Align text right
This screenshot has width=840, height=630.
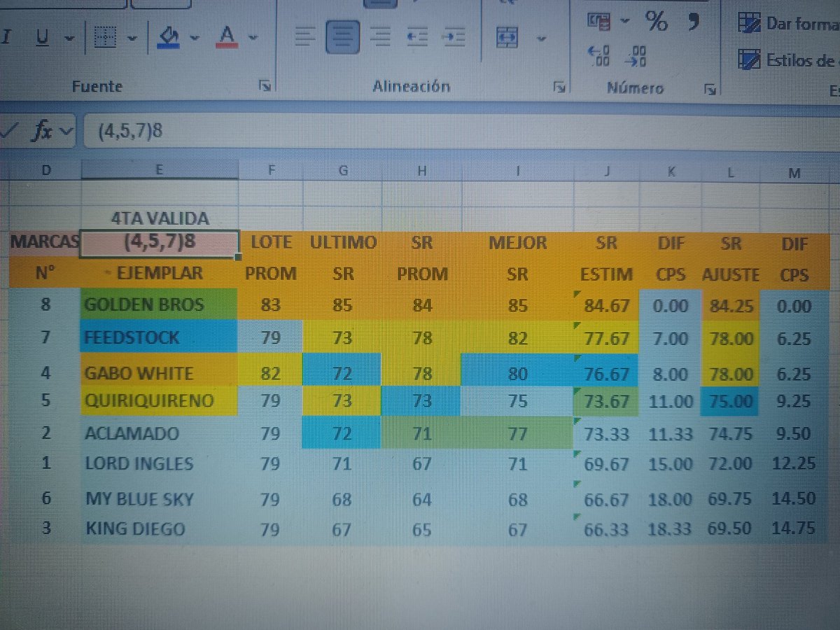tap(381, 37)
